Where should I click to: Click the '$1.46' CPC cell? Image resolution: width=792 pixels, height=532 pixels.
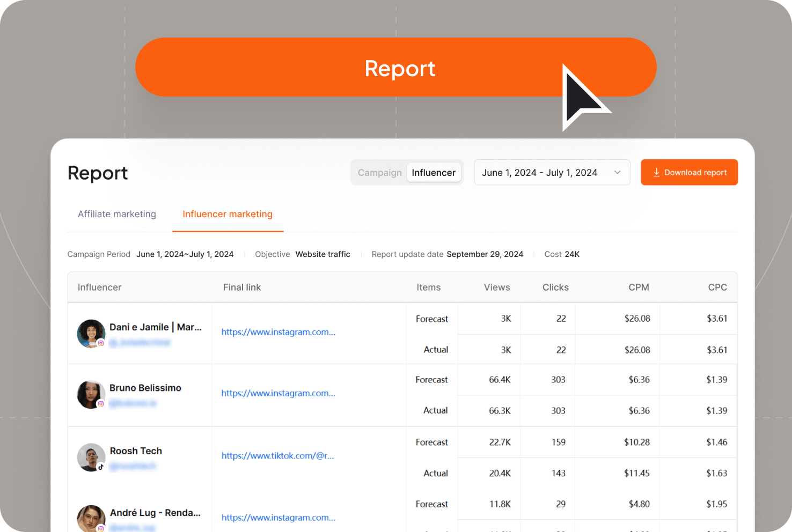[717, 442]
